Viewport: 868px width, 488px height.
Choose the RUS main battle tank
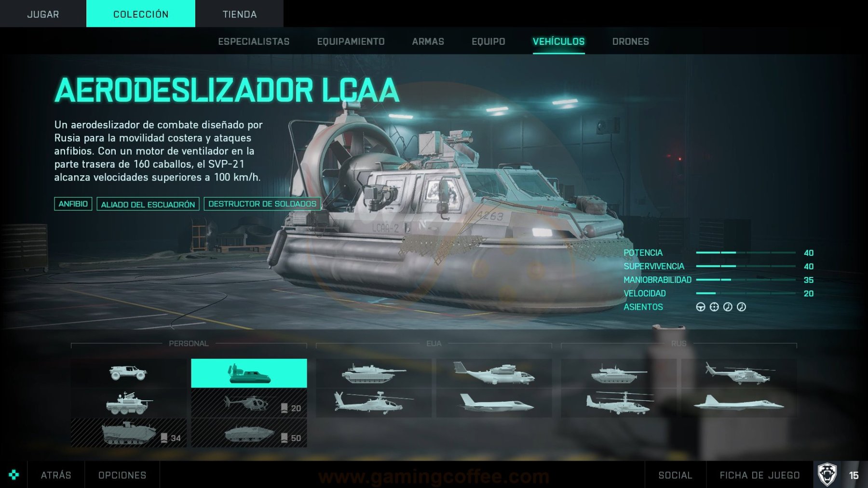[619, 373]
